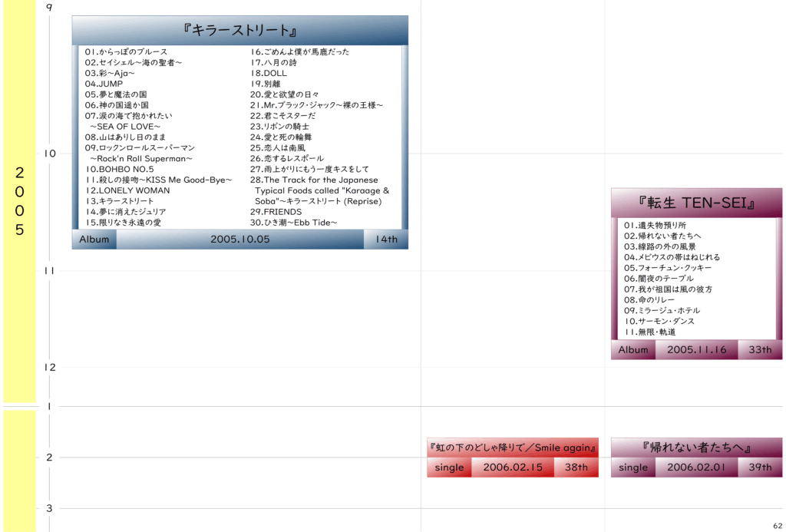Open 『虹の下のどしゃ降りで／Smile again』 single title
Image resolution: width=786 pixels, height=532 pixels.
coord(512,448)
